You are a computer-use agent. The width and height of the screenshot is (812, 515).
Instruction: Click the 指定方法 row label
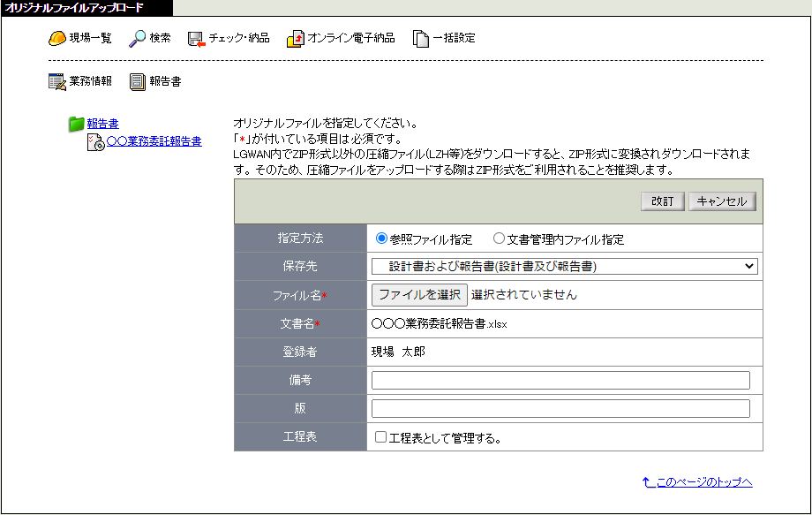pyautogui.click(x=300, y=239)
